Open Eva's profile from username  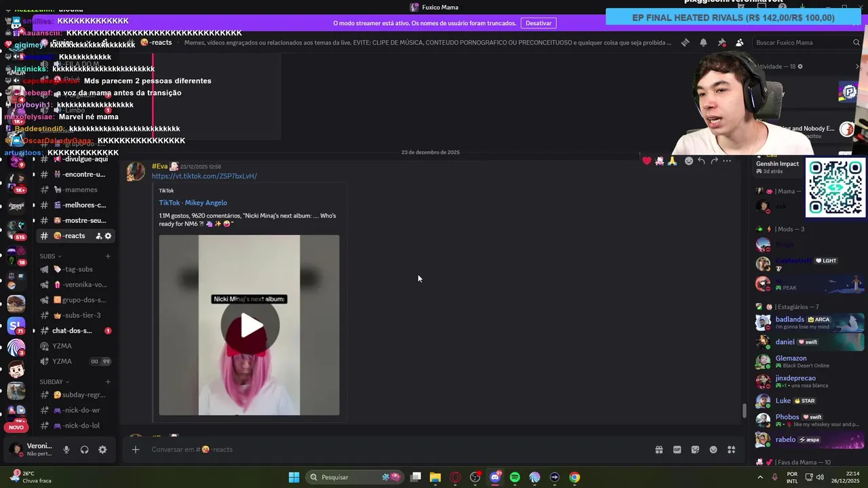point(159,166)
